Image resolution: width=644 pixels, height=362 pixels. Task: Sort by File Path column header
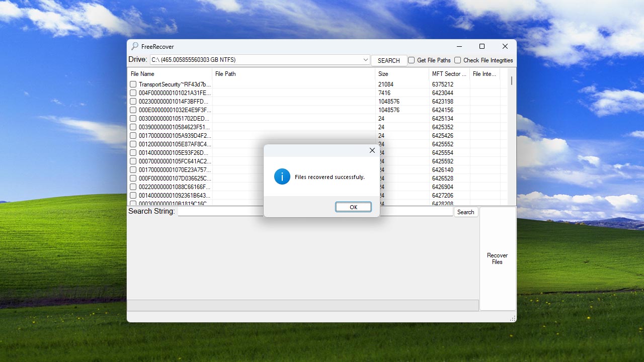tap(294, 74)
